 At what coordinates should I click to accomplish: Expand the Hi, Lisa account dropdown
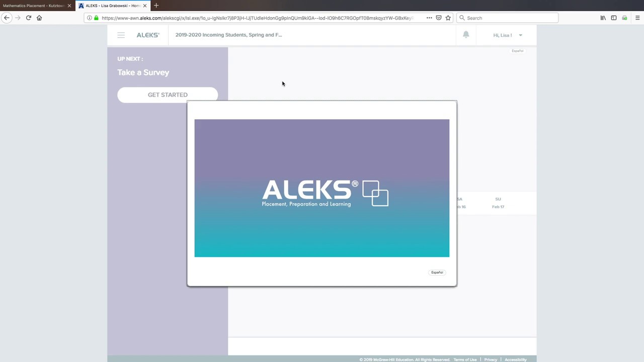tap(508, 35)
